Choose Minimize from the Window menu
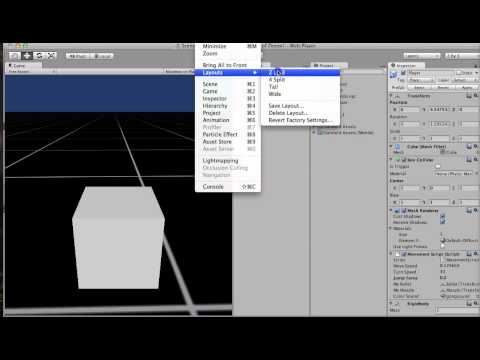Screen dimensions: 480x360 pos(228,46)
